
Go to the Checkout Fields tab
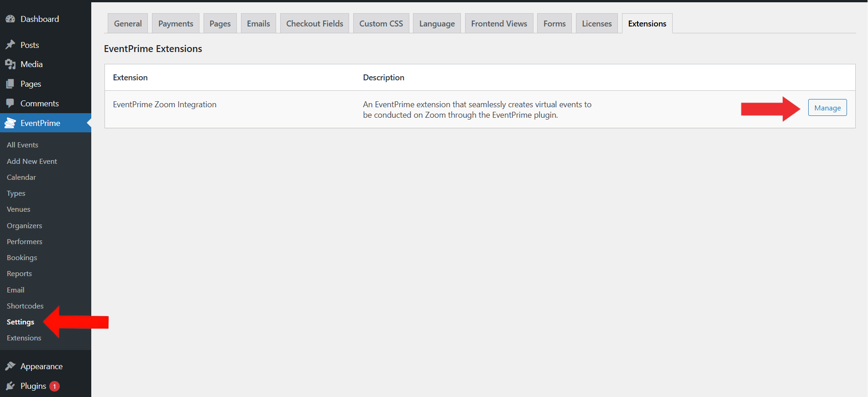(x=314, y=24)
